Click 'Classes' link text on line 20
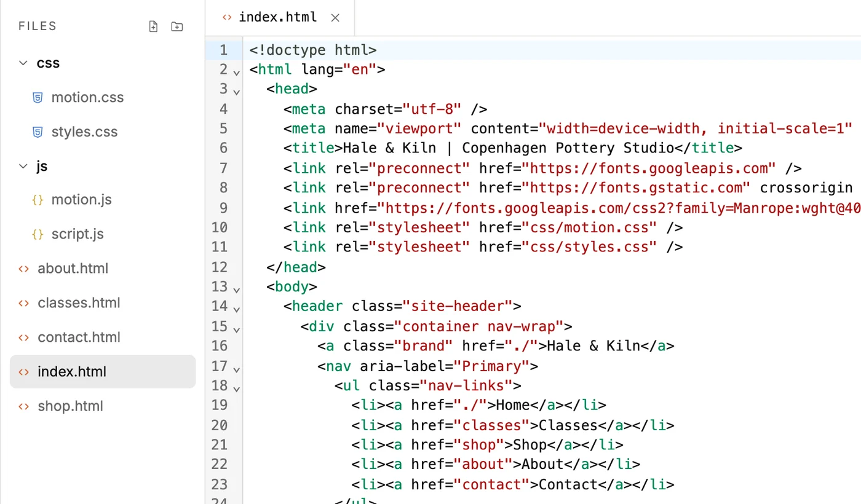The image size is (861, 504). coord(568,425)
